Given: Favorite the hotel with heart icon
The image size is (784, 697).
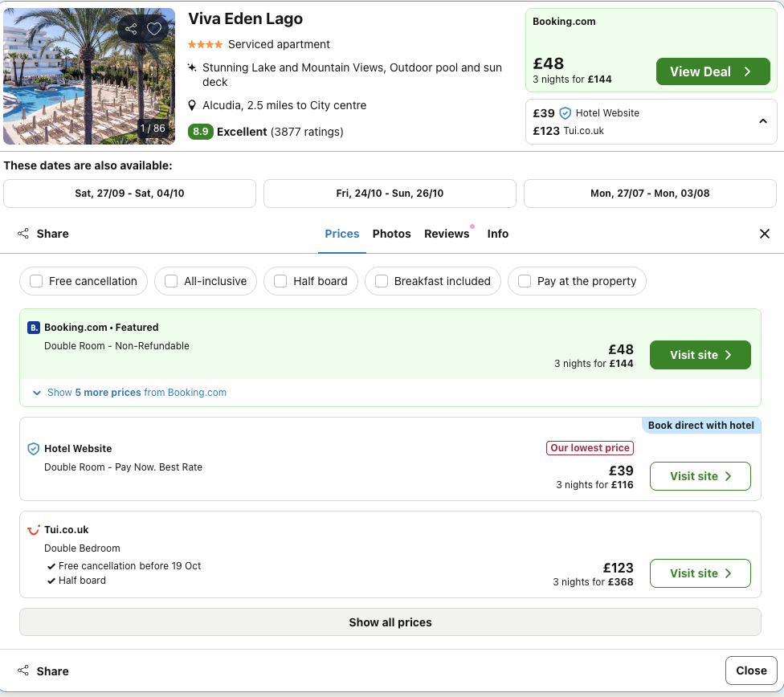Looking at the screenshot, I should pos(154,29).
